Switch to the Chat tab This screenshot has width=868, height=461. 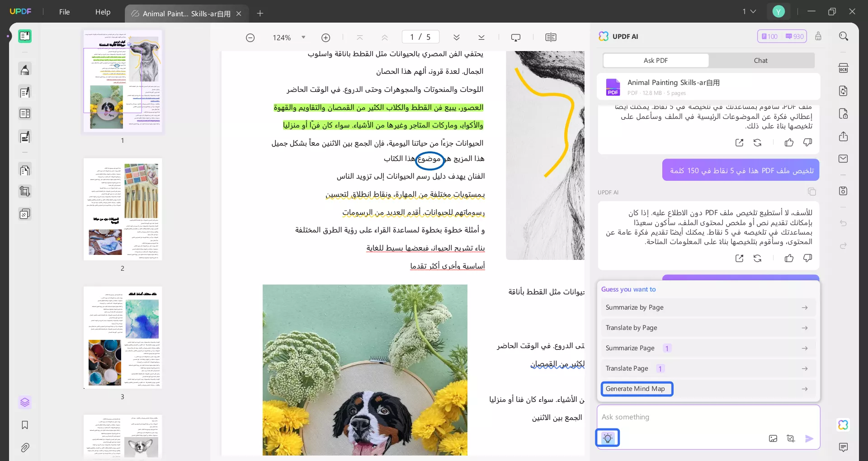(761, 61)
